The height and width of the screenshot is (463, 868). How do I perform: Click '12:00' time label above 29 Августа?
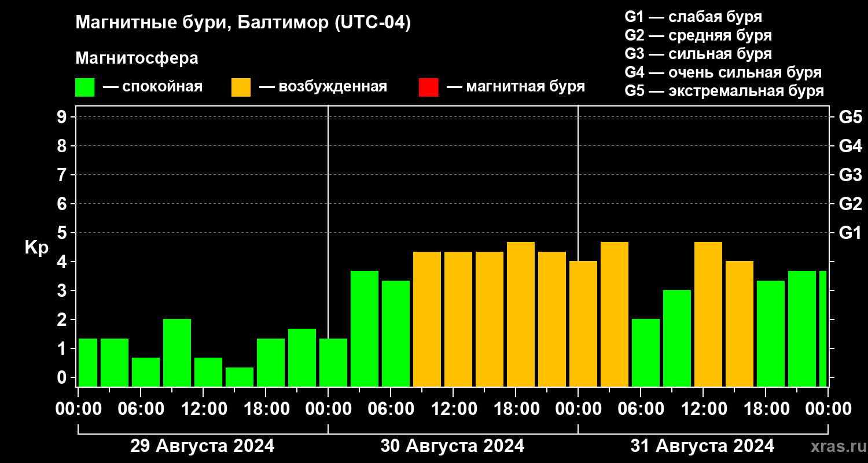[203, 409]
